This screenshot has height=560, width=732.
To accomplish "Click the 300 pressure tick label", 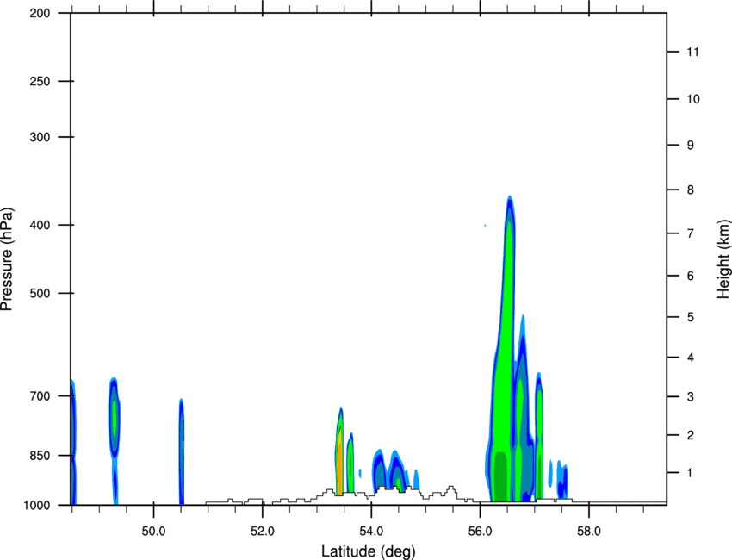I will tap(40, 137).
